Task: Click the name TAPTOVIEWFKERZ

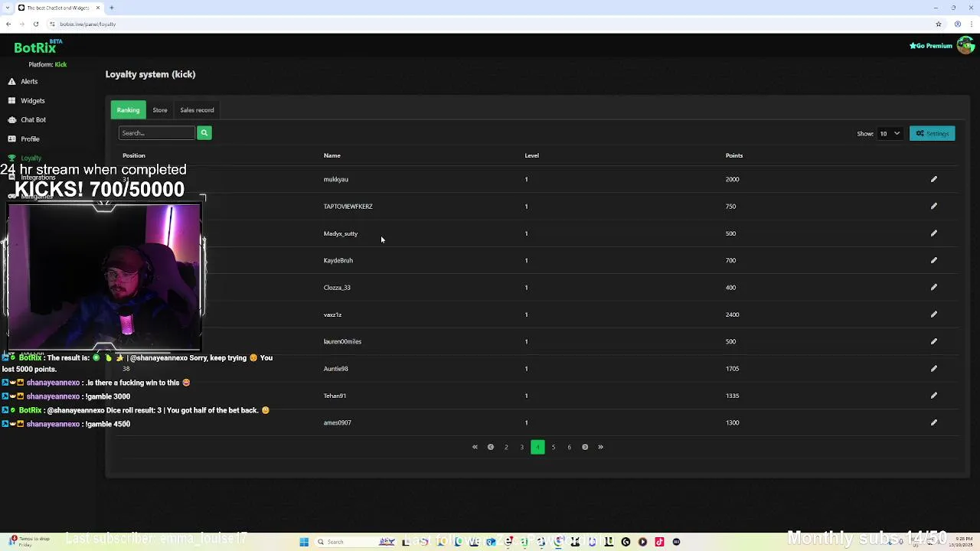Action: (x=348, y=206)
